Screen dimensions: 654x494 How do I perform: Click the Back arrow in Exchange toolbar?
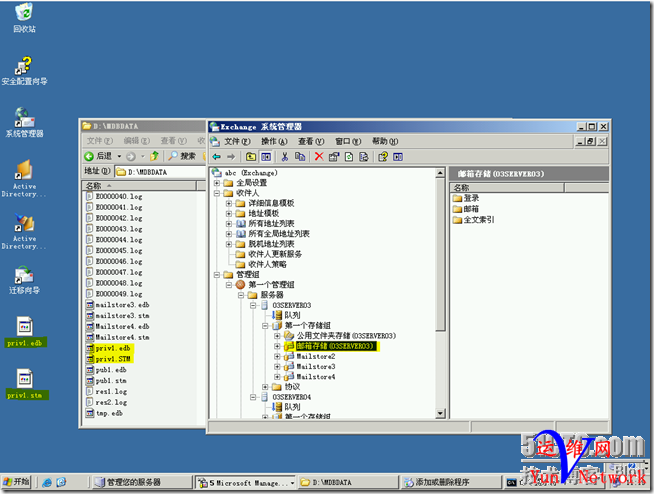tap(216, 157)
